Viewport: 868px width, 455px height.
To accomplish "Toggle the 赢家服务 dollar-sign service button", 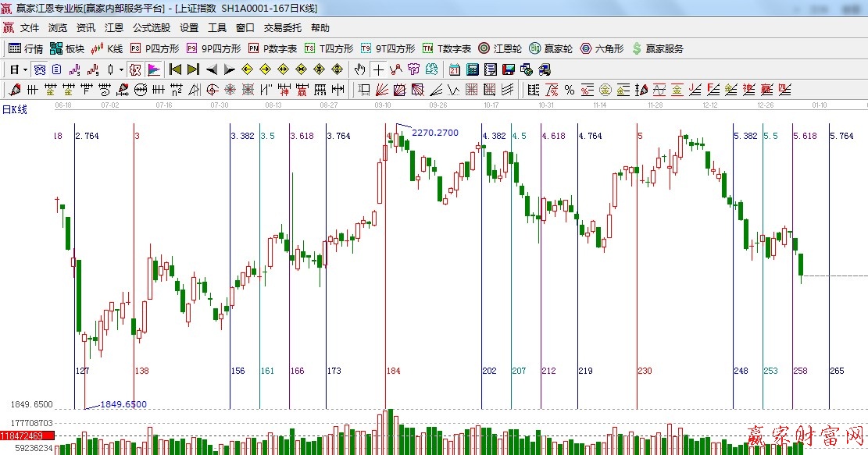I will click(x=657, y=48).
